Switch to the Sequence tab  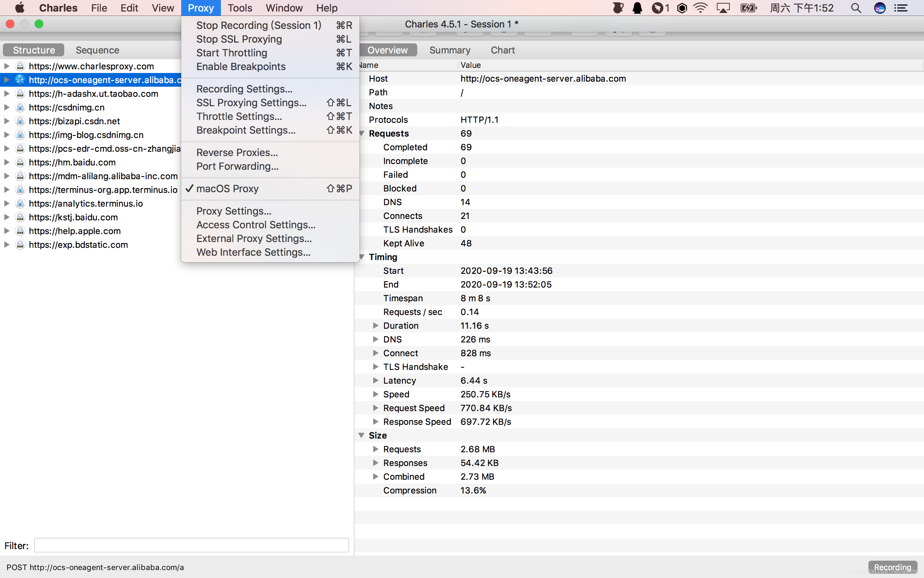pyautogui.click(x=97, y=50)
